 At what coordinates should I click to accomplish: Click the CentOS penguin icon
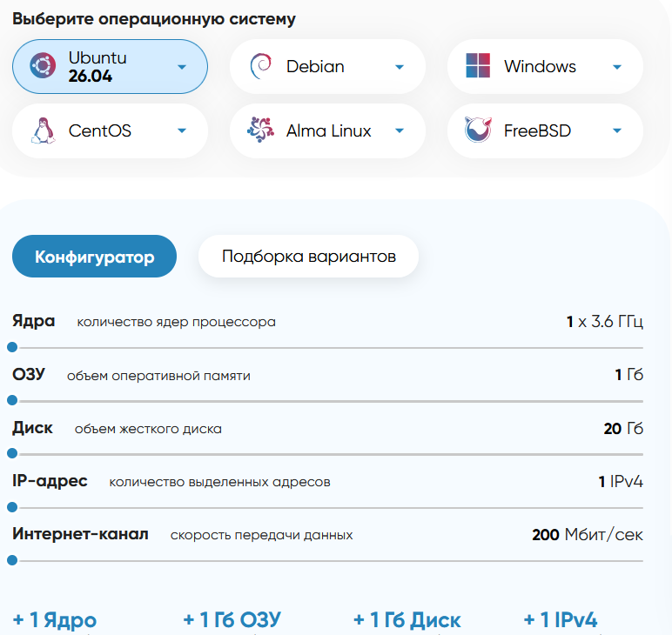click(x=43, y=130)
